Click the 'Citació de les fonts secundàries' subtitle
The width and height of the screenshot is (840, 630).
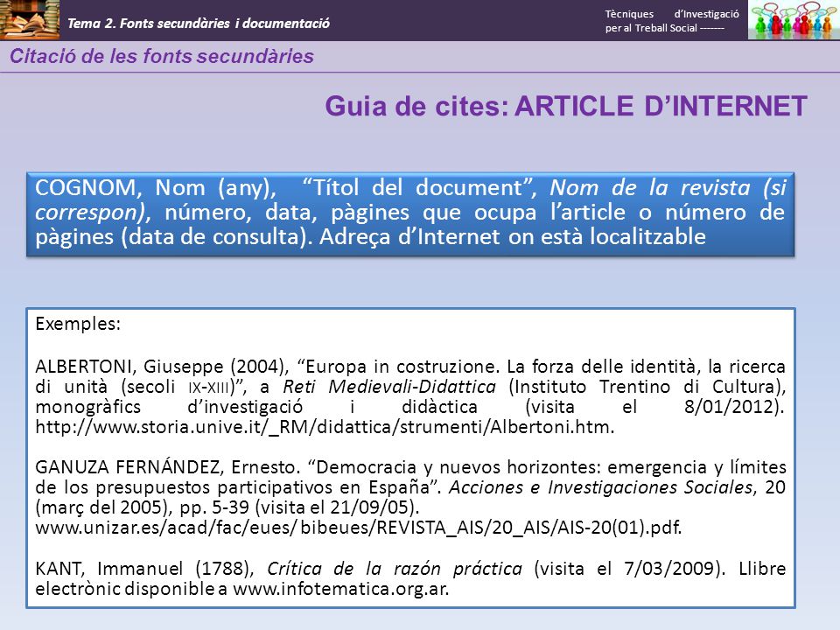coord(162,56)
